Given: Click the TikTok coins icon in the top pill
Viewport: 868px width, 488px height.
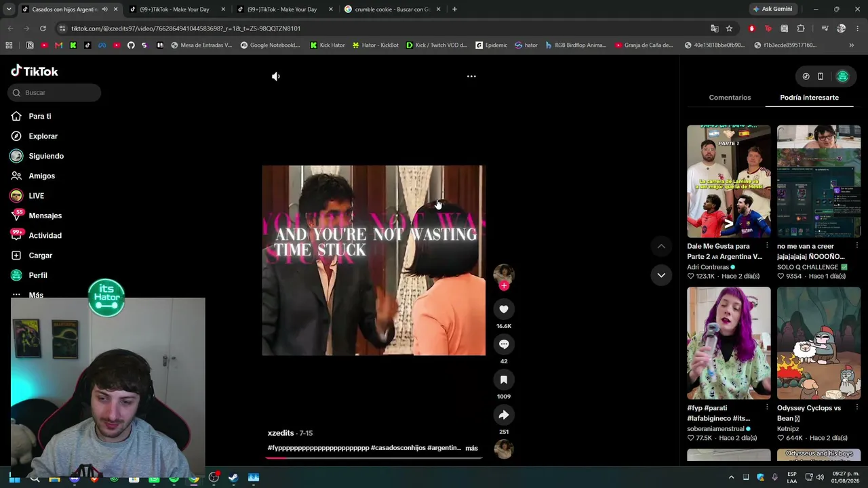Looking at the screenshot, I should point(806,77).
